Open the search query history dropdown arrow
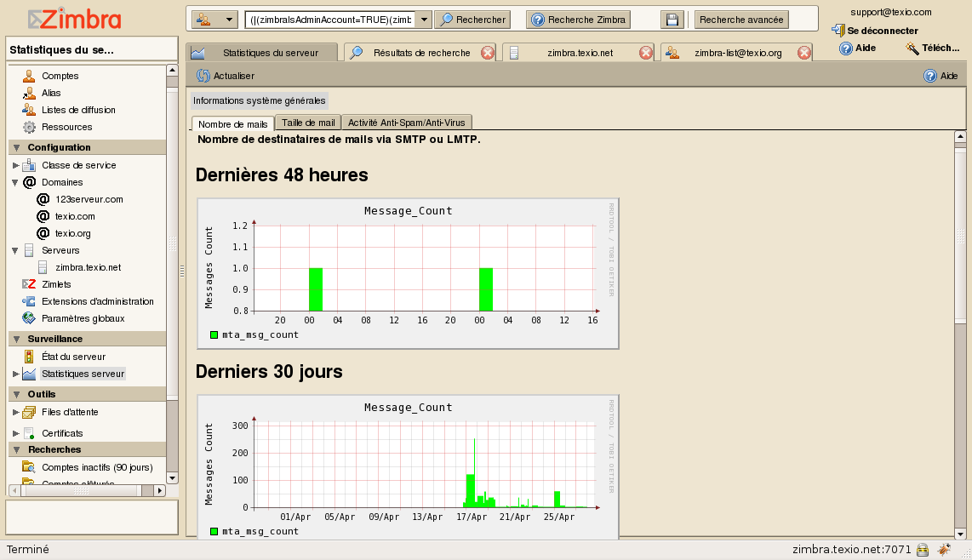This screenshot has height=560, width=972. tap(424, 20)
